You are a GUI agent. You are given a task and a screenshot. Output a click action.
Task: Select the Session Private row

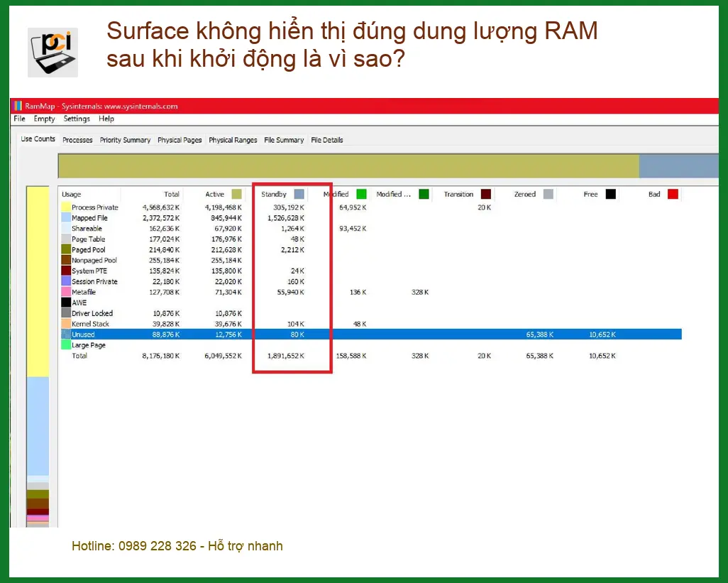pos(371,281)
